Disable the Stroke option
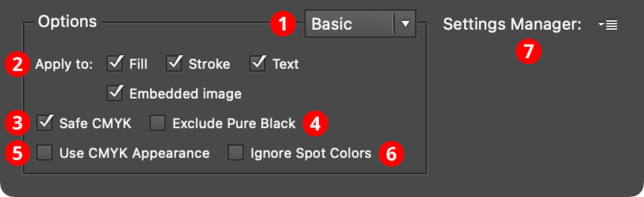This screenshot has width=644, height=197. (x=173, y=63)
